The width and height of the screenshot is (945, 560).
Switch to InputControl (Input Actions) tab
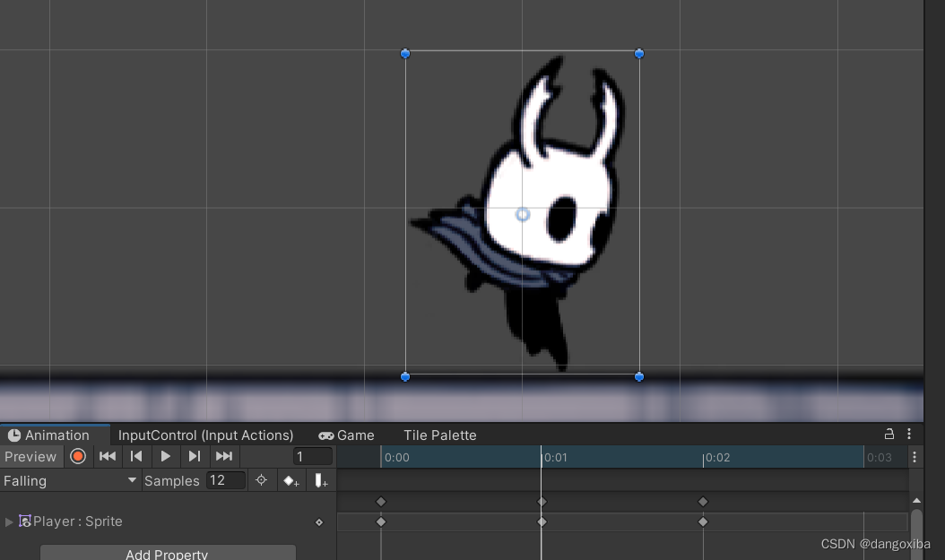point(205,435)
